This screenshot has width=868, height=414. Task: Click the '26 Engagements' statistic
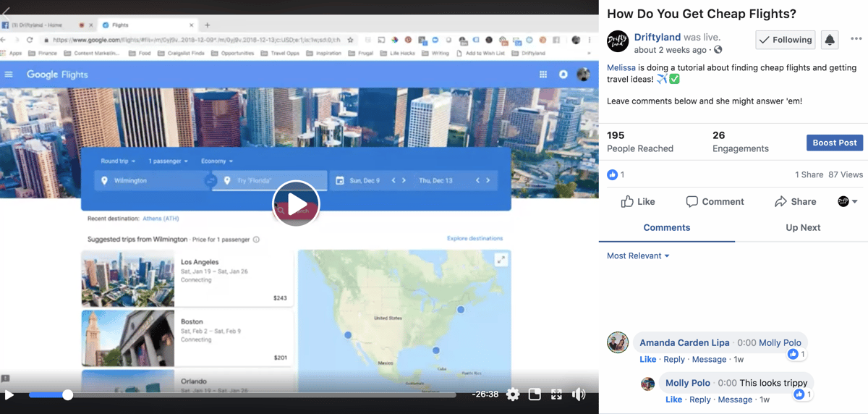741,142
